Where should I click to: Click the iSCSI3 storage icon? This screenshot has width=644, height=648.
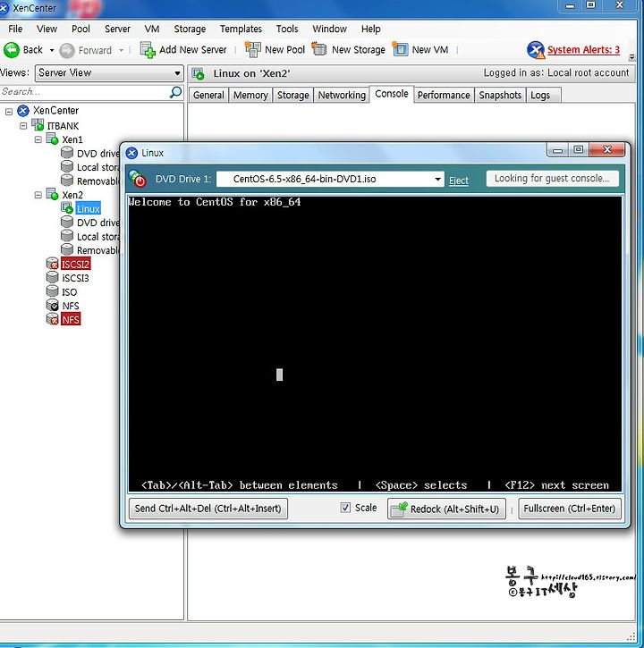tap(52, 277)
